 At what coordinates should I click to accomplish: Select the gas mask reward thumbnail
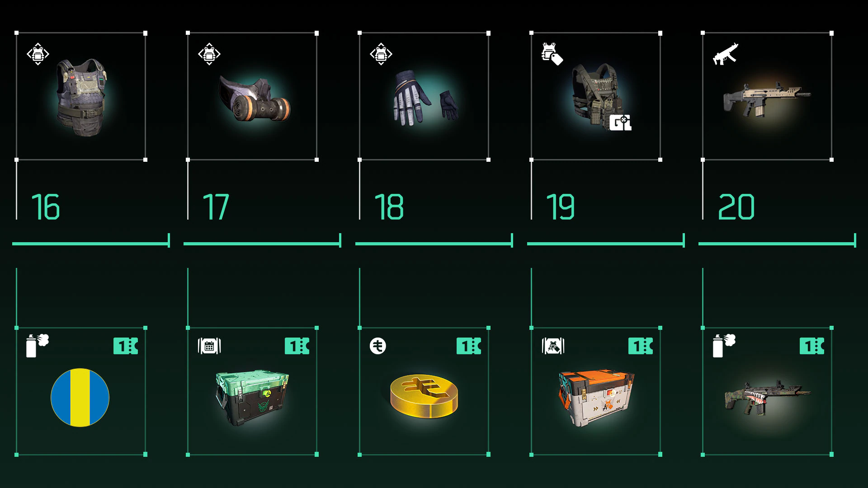coord(255,99)
